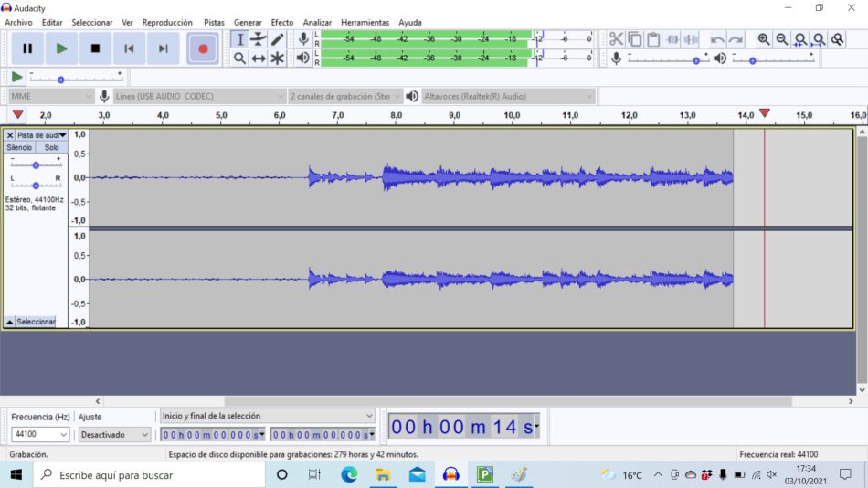The height and width of the screenshot is (488, 868).
Task: Open the Editar menu
Action: click(52, 22)
